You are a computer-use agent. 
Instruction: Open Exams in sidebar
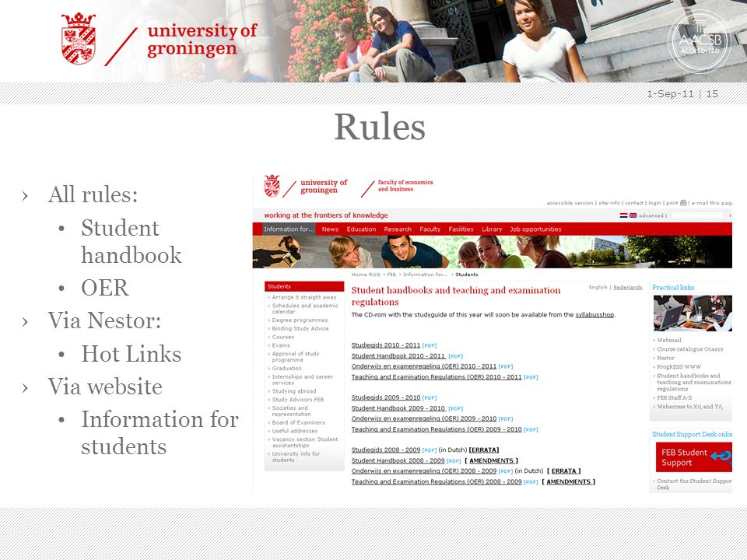coord(281,345)
